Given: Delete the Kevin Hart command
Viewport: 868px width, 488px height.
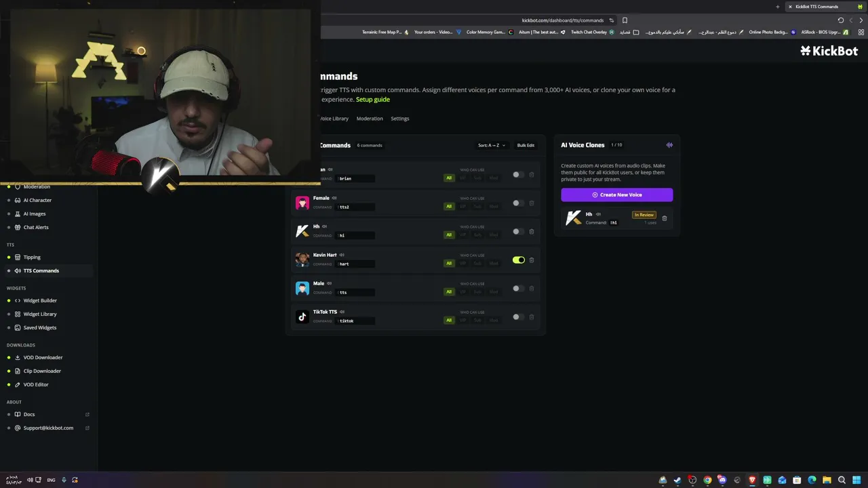Looking at the screenshot, I should (x=532, y=260).
